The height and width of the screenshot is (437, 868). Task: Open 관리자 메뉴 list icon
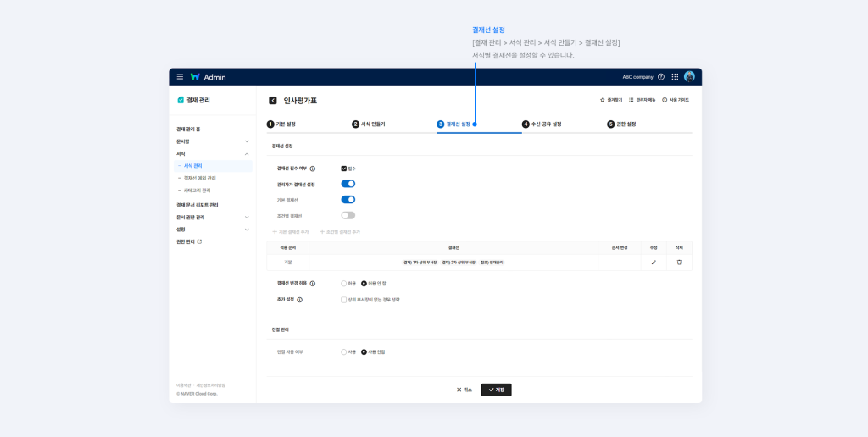[x=631, y=100]
